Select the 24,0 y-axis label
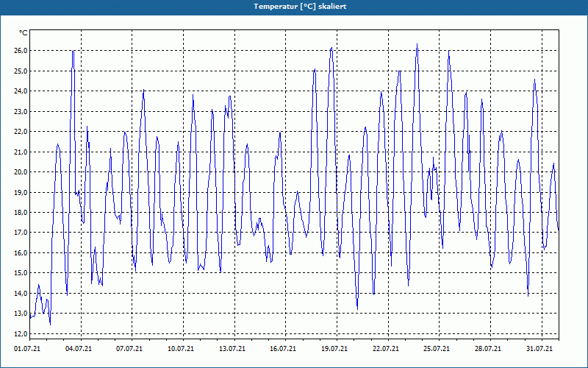Screen dimensions: 588x368 (x=21, y=91)
